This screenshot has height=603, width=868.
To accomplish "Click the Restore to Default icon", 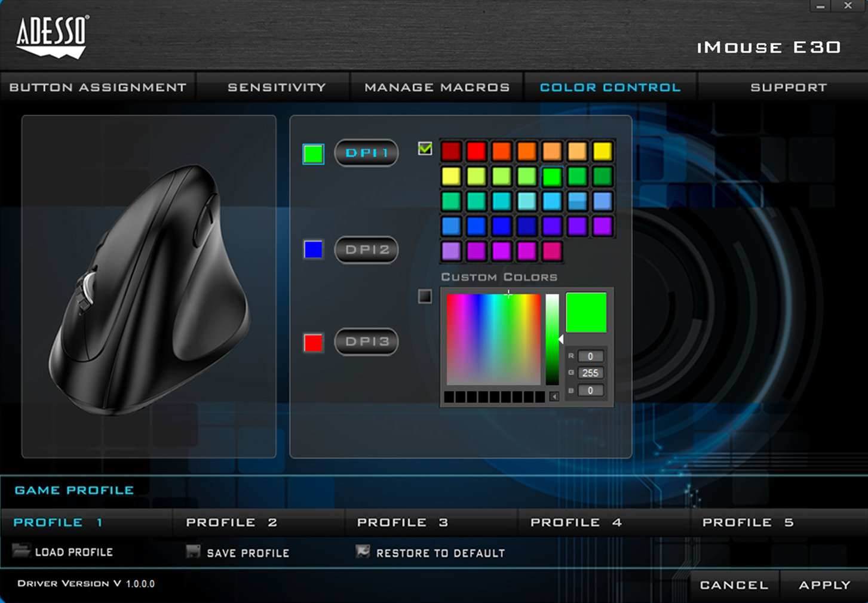I will click(x=363, y=551).
